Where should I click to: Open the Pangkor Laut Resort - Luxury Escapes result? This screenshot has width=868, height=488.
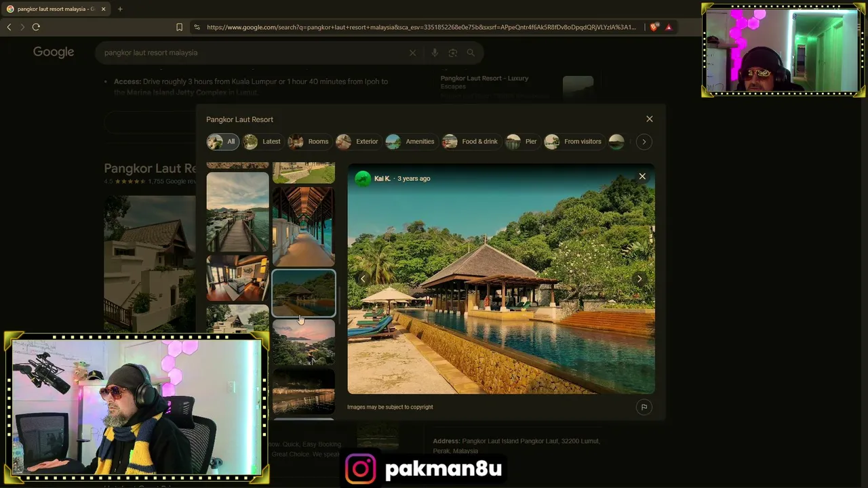tap(484, 82)
